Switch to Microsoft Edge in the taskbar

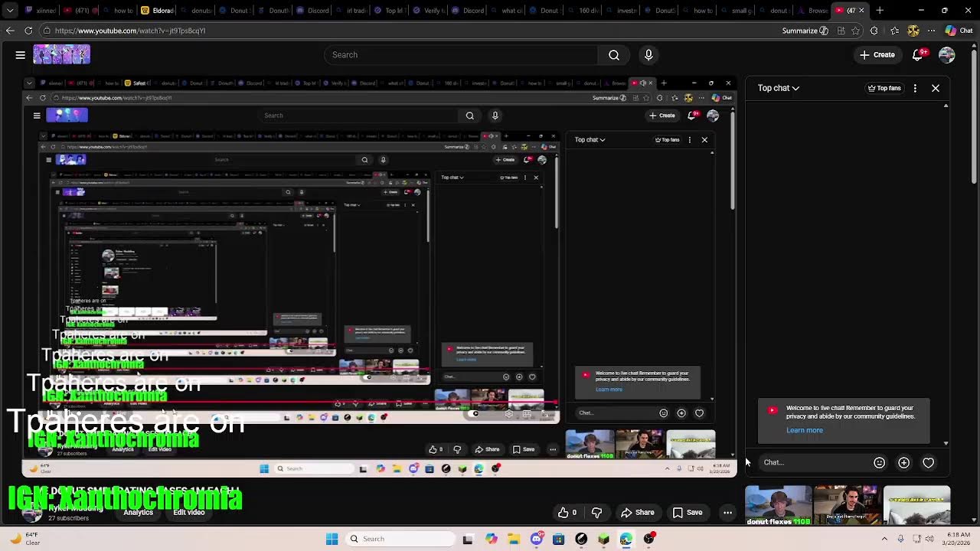tap(626, 539)
